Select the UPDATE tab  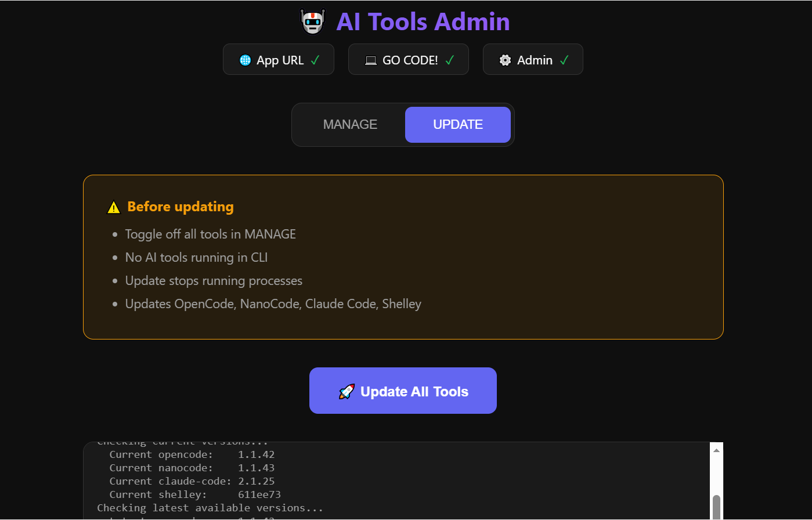pos(458,124)
